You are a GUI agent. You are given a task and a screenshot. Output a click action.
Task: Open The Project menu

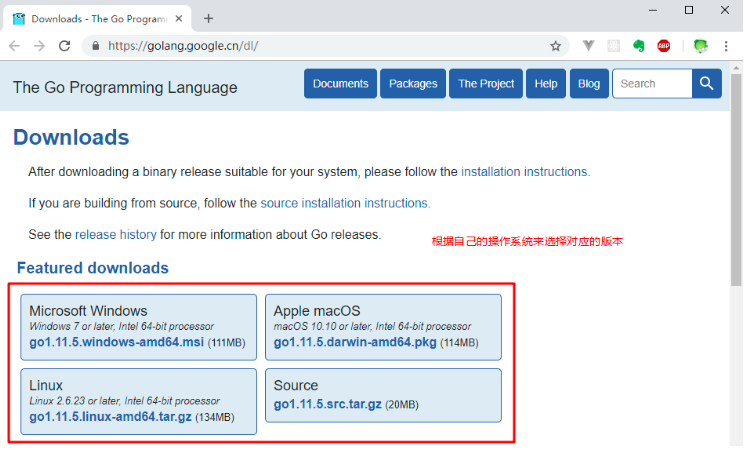486,84
